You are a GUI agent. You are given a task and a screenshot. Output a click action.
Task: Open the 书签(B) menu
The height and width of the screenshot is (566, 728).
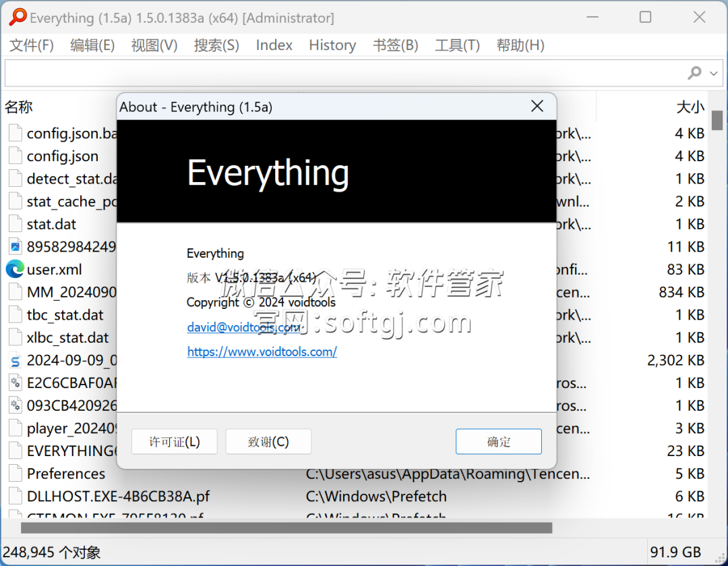pos(395,45)
